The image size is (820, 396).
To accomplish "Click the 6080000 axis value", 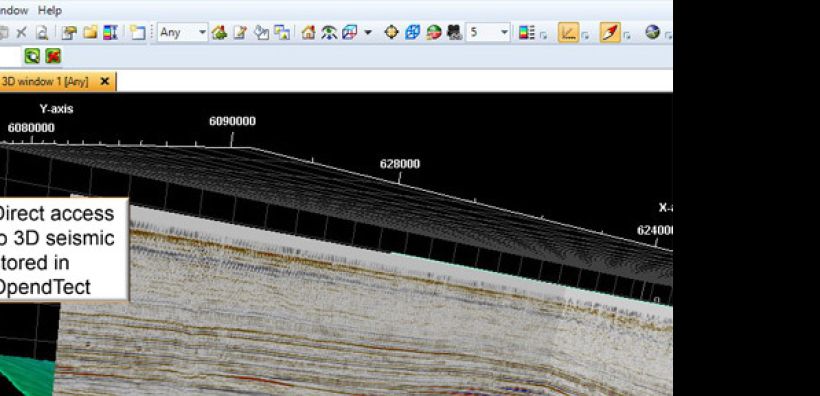I will (31, 128).
